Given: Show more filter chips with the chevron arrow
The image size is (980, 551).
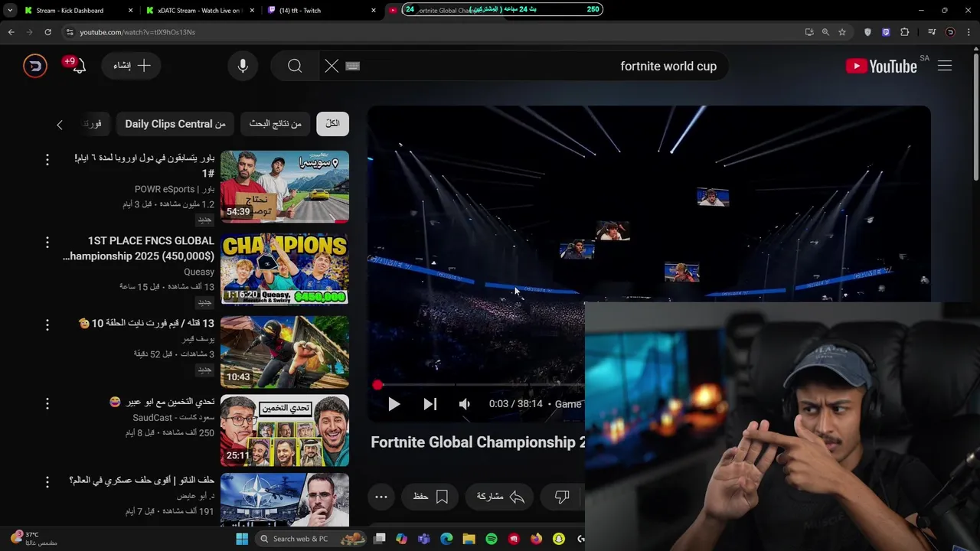Looking at the screenshot, I should (x=60, y=124).
